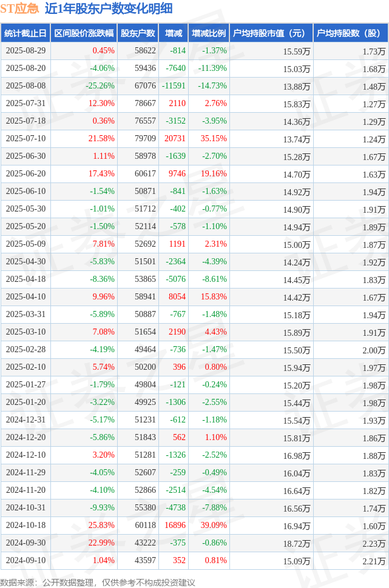The height and width of the screenshot is (588, 389).
Task: Select the 2.23万 average shares cell
Action: [351, 543]
